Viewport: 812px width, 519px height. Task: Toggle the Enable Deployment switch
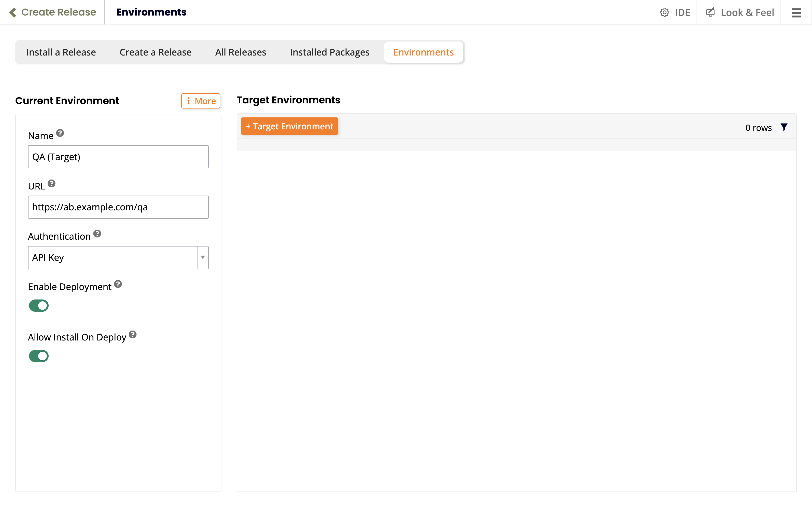(x=39, y=306)
